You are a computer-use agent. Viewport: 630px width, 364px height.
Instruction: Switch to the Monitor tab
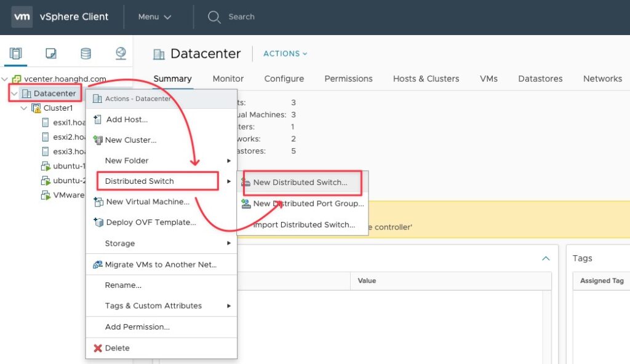(x=228, y=79)
